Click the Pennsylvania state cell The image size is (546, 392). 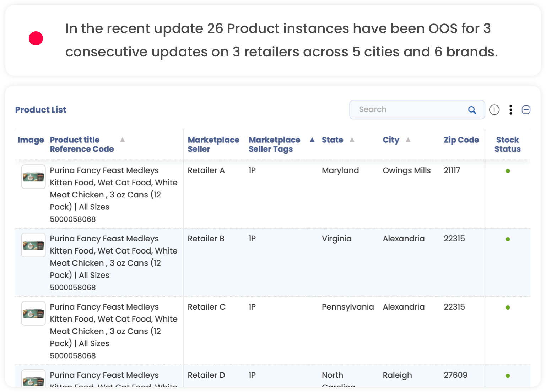pos(348,307)
